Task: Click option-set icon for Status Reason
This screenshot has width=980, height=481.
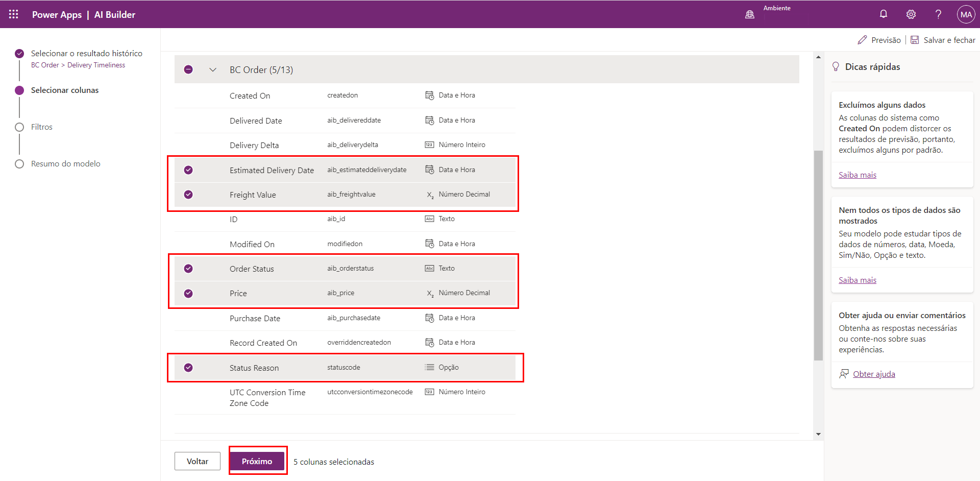Action: tap(429, 367)
